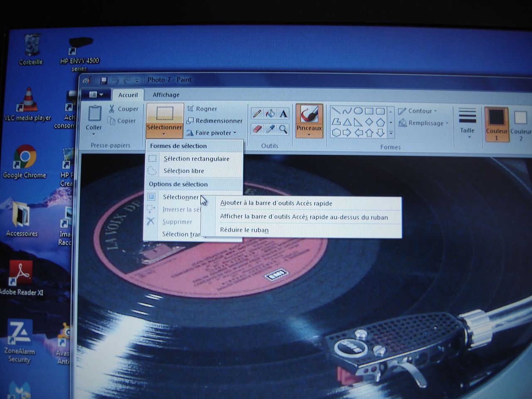Open the Faire pivoter rotate dropdown

212,133
